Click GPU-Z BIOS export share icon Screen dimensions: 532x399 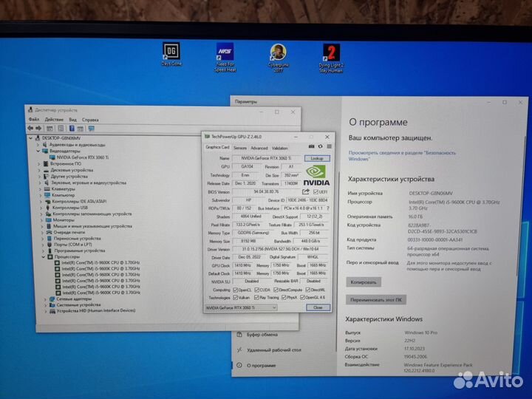tap(306, 191)
